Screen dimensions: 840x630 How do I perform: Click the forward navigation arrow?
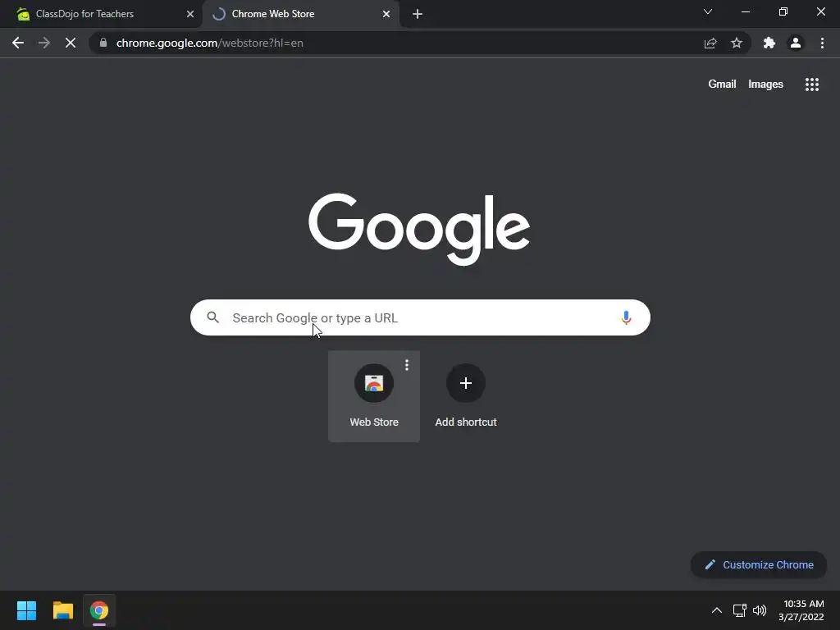44,43
